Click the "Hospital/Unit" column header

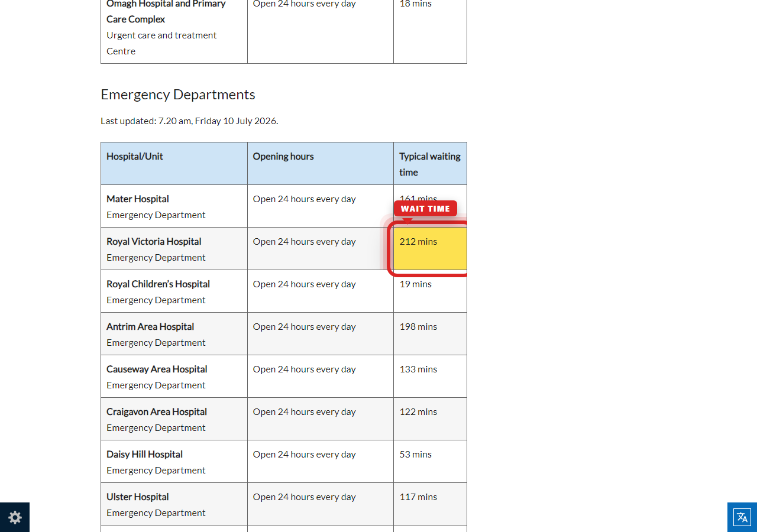coord(174,164)
